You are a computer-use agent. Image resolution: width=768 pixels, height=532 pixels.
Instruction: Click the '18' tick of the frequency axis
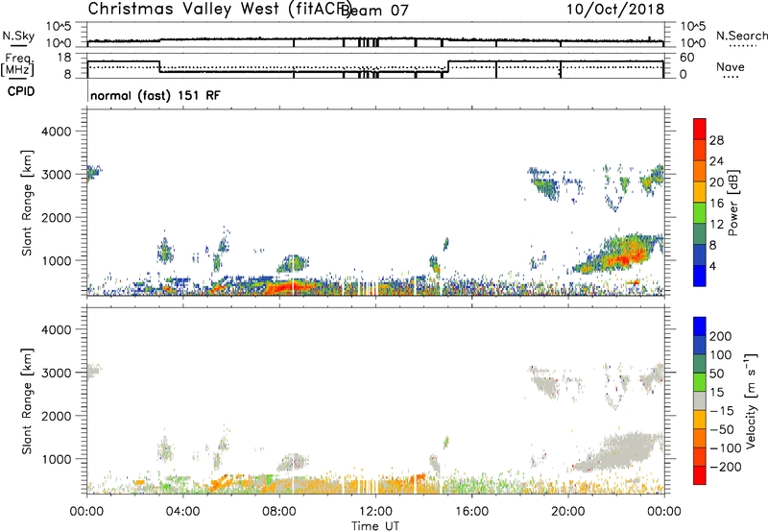(x=64, y=58)
